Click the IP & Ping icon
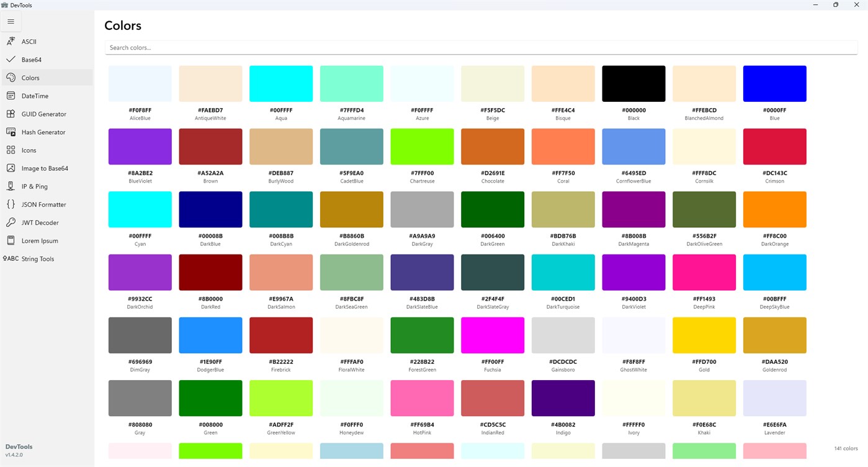868x467 pixels. click(x=11, y=186)
